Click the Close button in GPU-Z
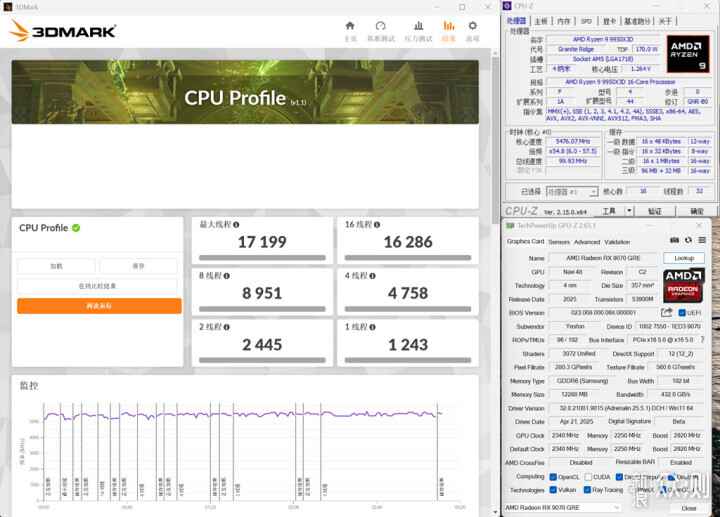Image resolution: width=720 pixels, height=517 pixels. 688,508
